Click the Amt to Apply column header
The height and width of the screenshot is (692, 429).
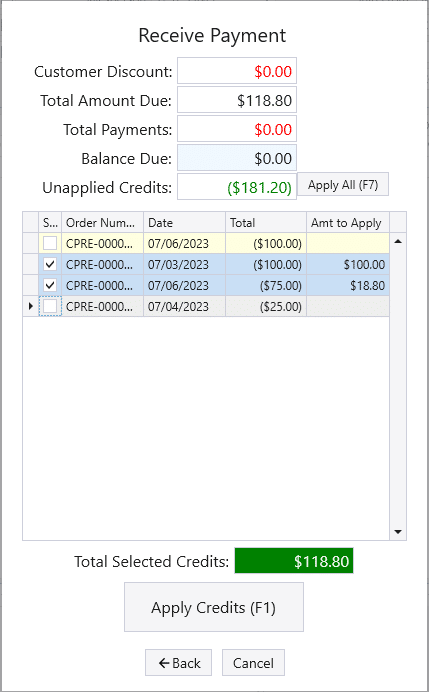[x=348, y=222]
